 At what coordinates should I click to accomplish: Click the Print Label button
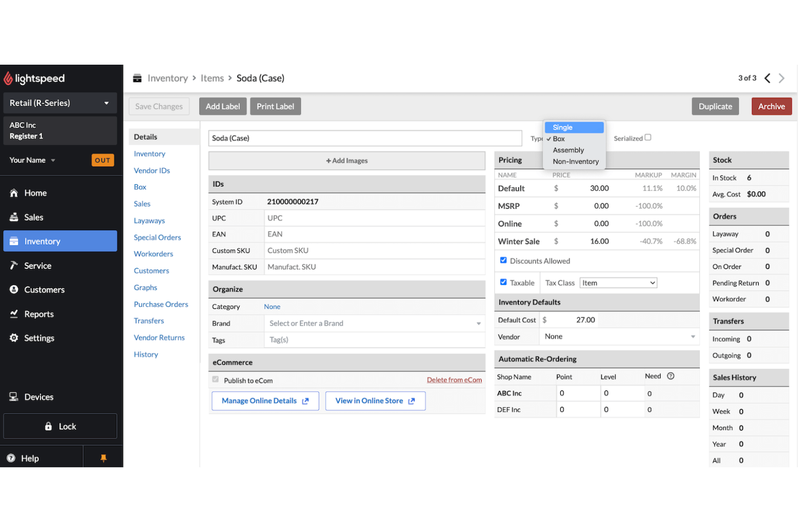[276, 107]
